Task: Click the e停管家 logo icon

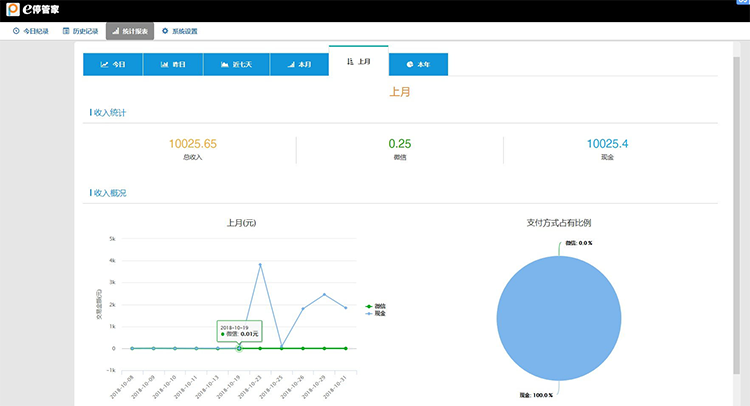Action: (x=11, y=10)
